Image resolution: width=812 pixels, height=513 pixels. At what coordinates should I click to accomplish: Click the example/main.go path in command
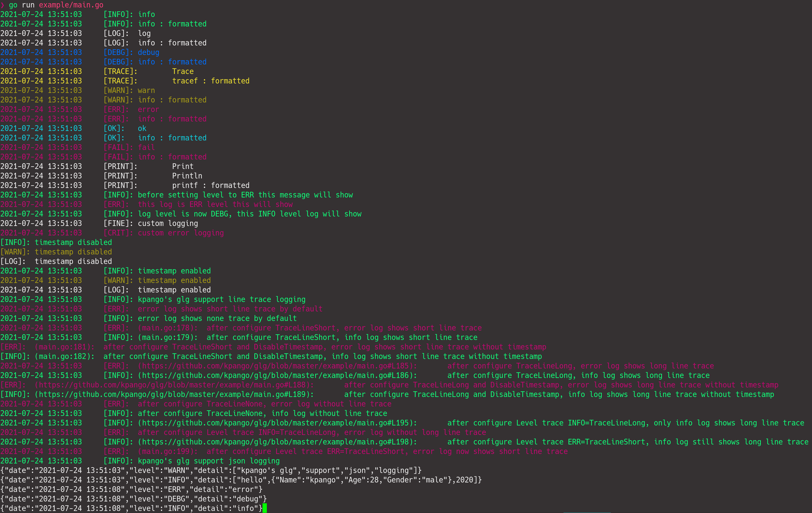[x=71, y=5]
